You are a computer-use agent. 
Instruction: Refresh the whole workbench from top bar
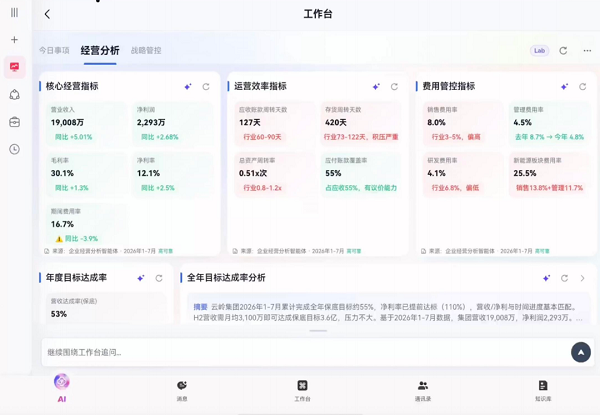(563, 50)
